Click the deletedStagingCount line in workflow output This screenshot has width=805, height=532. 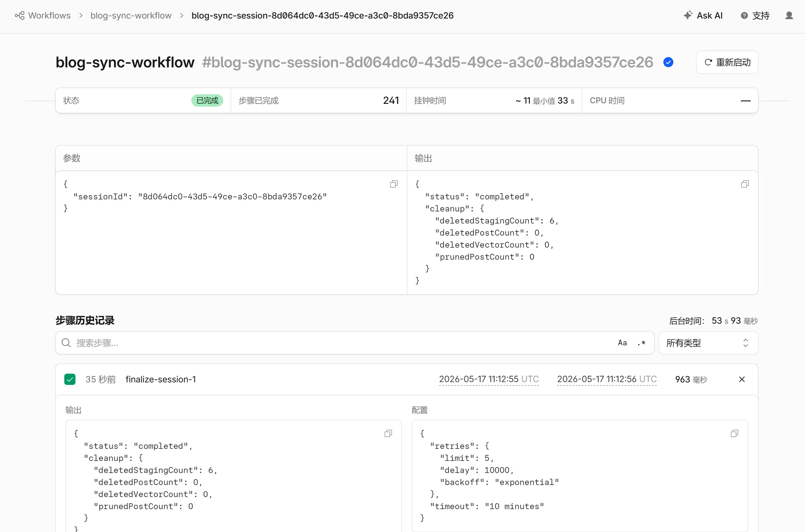coord(497,220)
